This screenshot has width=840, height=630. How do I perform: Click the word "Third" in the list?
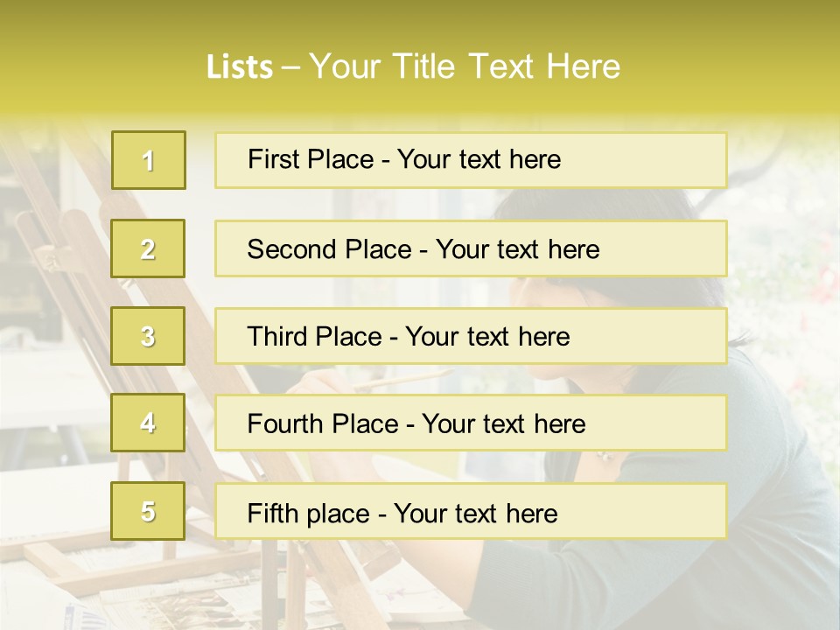(271, 337)
